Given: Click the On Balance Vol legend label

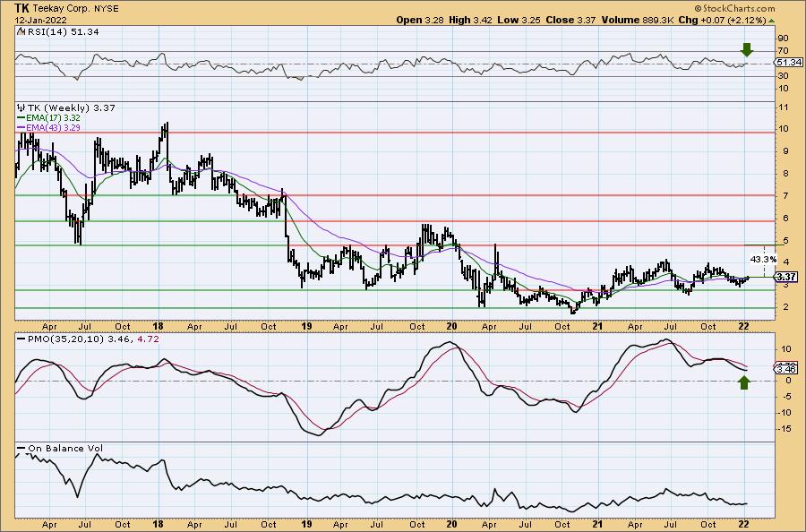Looking at the screenshot, I should (65, 449).
